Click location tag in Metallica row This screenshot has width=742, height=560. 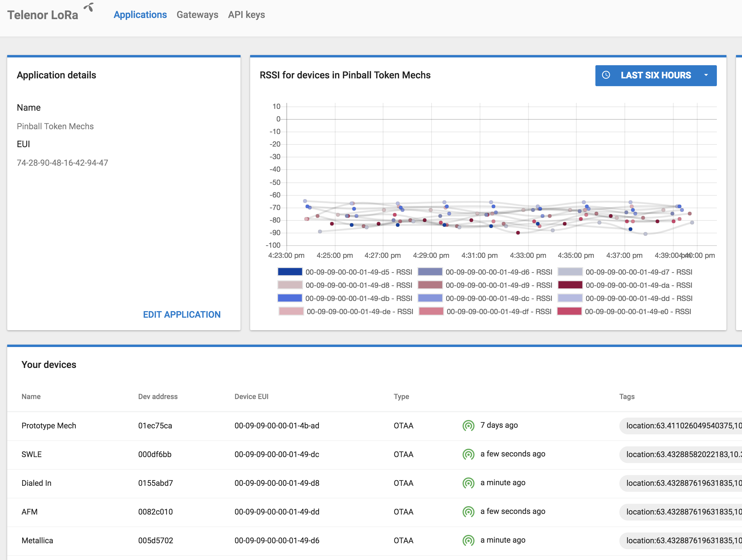681,541
